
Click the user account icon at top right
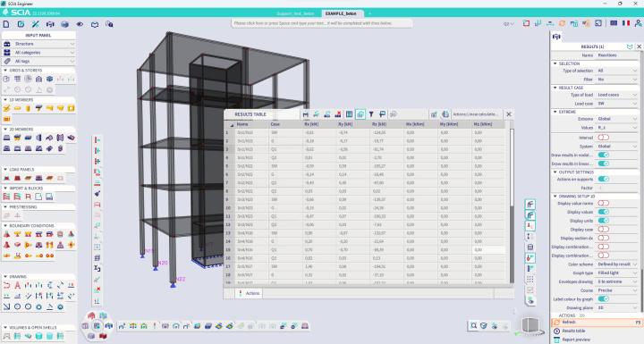tap(638, 23)
